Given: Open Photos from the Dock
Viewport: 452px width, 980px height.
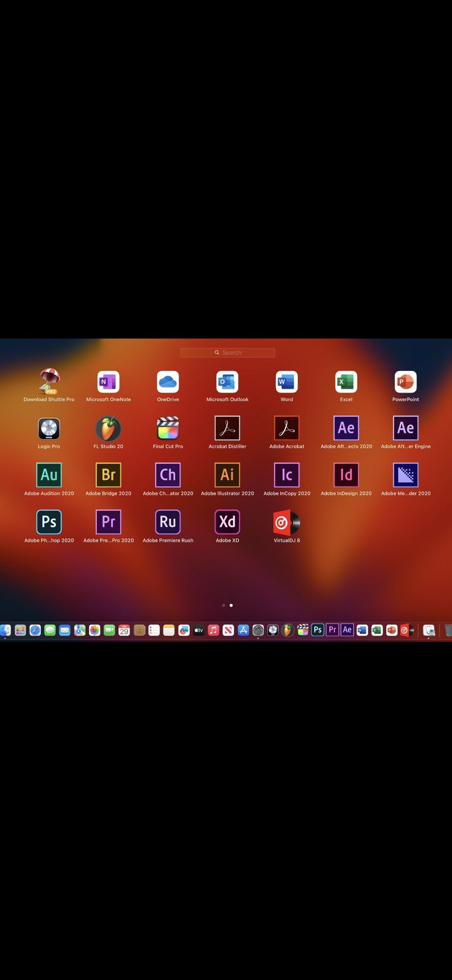Looking at the screenshot, I should pos(94,630).
